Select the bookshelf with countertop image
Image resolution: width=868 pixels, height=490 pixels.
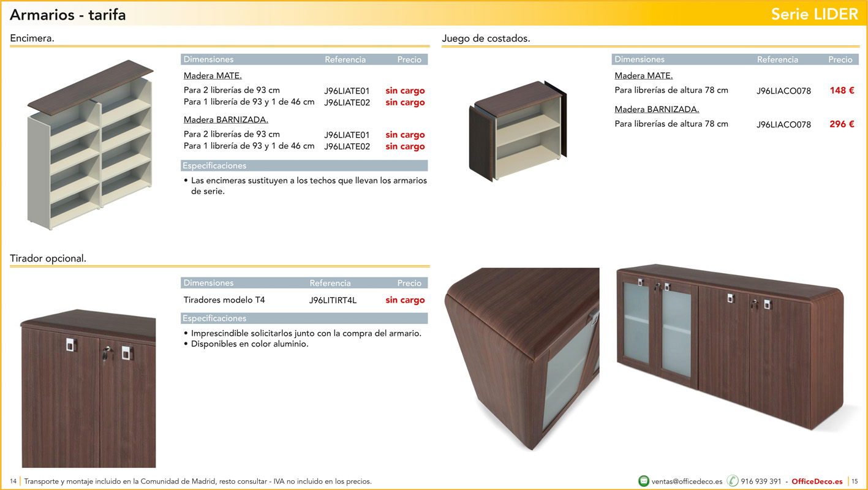[x=90, y=145]
